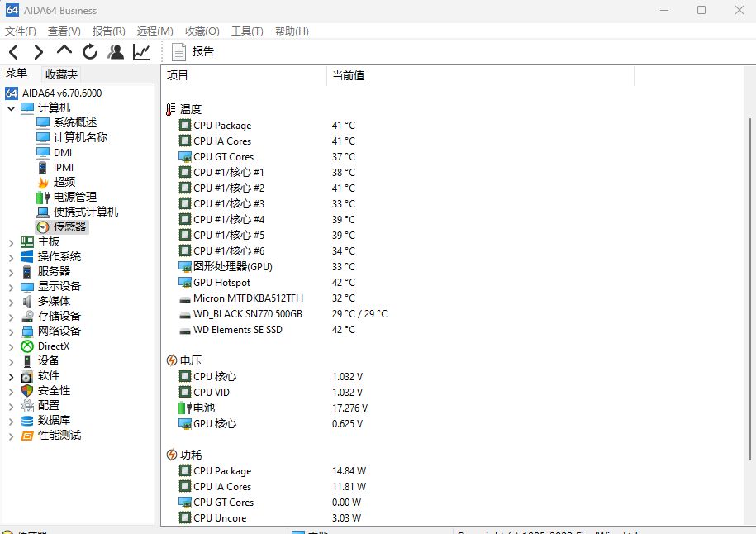Image resolution: width=756 pixels, height=534 pixels.
Task: Open the 收藏(O) menu
Action: tap(202, 31)
